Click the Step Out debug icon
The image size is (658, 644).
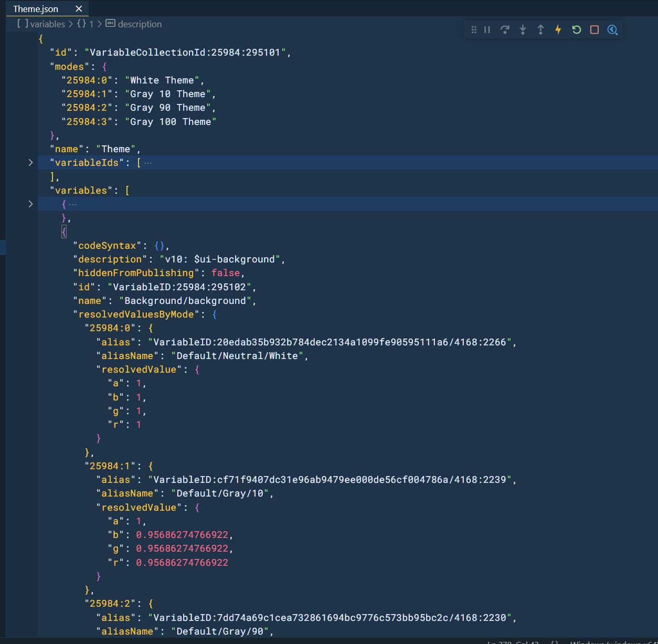click(540, 30)
